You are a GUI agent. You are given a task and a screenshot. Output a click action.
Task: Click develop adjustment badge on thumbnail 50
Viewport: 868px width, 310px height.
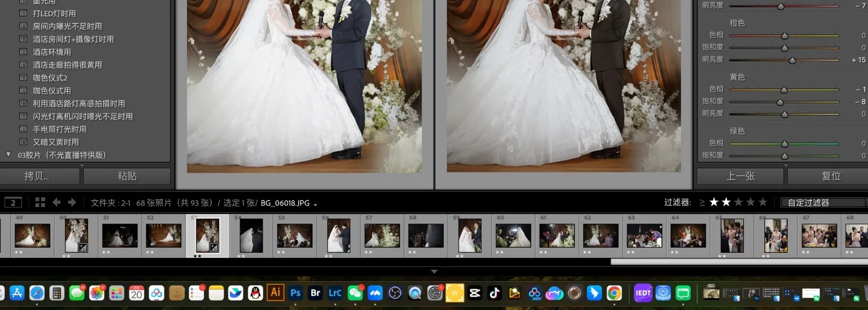coord(83,247)
